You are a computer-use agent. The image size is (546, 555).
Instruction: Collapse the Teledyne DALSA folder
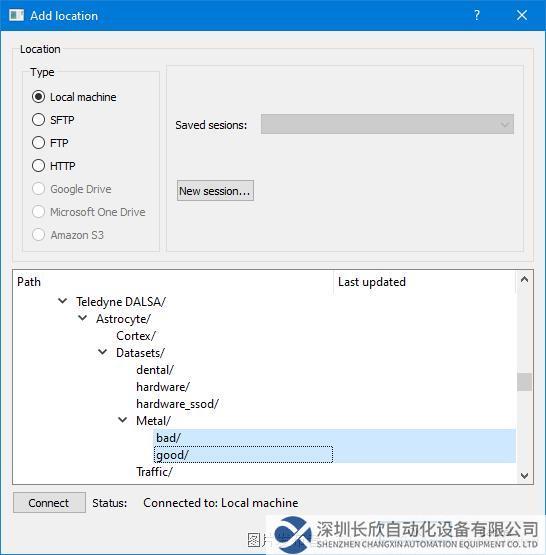click(x=63, y=301)
